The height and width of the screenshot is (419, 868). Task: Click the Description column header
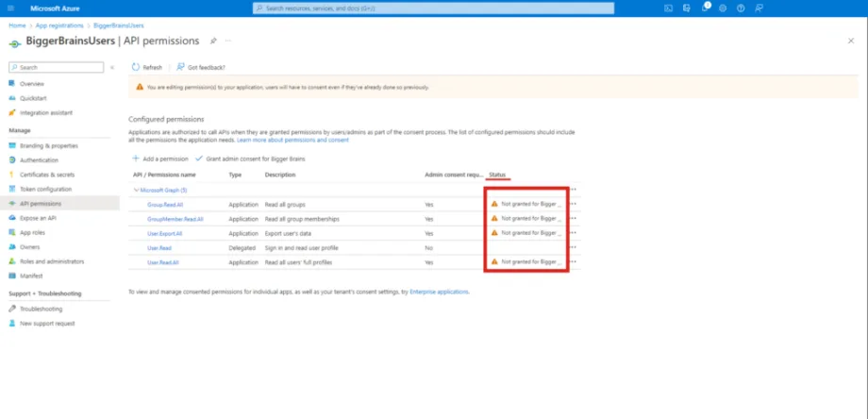[x=280, y=175]
